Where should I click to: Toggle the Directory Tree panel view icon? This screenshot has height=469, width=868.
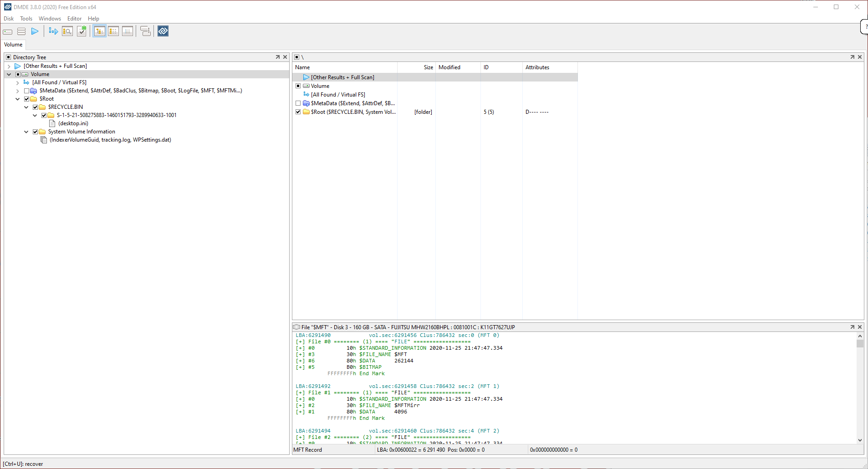tap(100, 31)
